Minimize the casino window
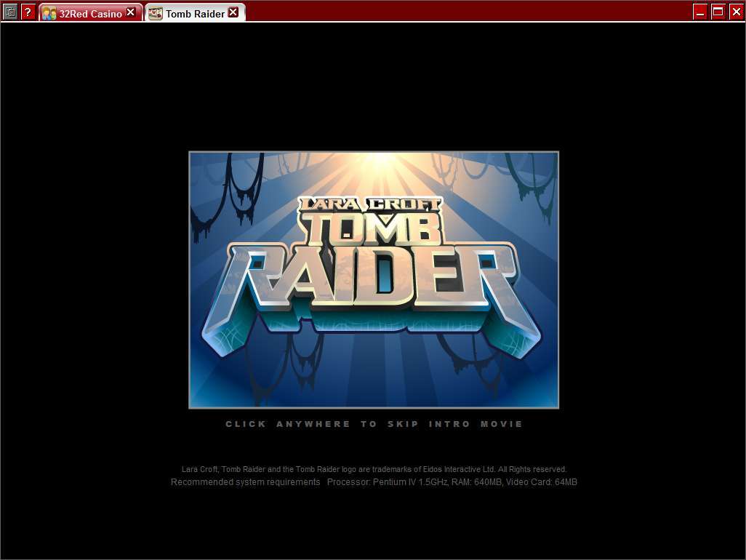 (x=700, y=12)
